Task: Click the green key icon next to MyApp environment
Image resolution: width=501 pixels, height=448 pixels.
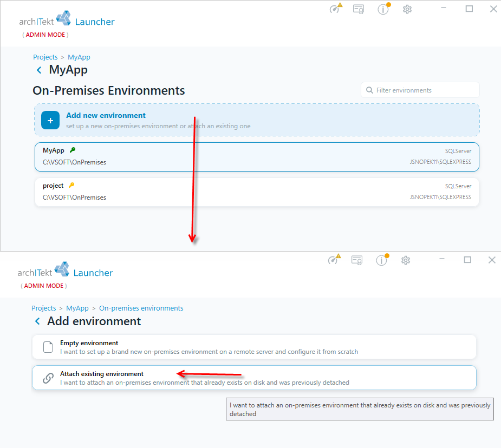Action: tap(73, 150)
